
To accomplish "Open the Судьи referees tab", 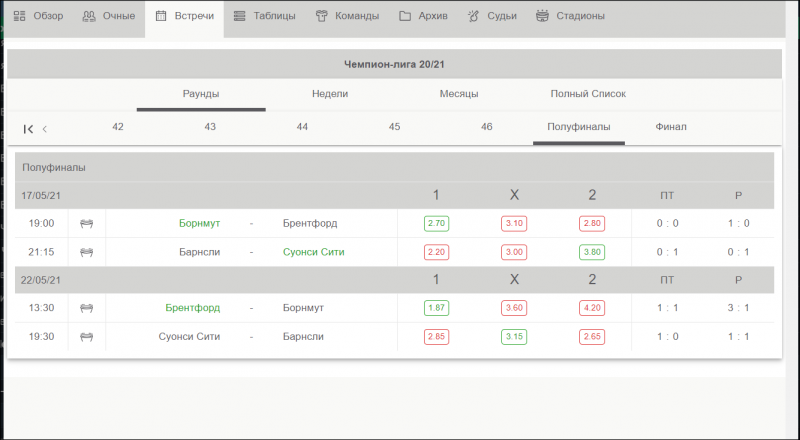I will (x=492, y=16).
